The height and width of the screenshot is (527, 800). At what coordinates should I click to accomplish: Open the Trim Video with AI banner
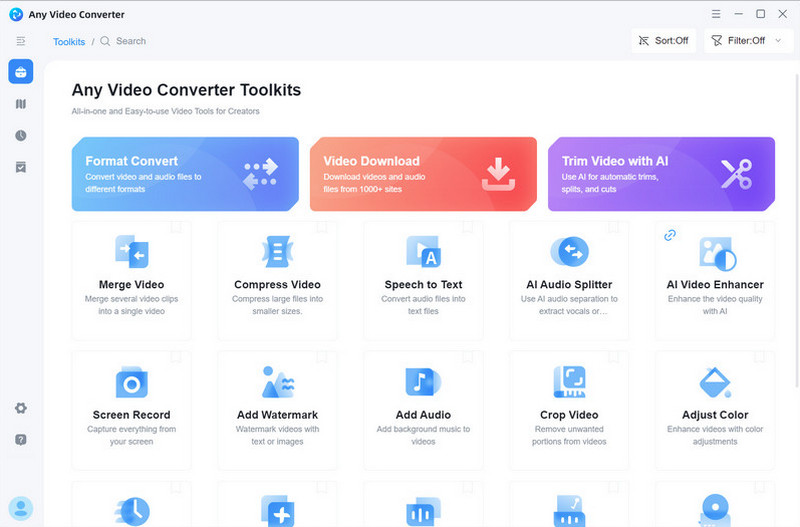(661, 174)
